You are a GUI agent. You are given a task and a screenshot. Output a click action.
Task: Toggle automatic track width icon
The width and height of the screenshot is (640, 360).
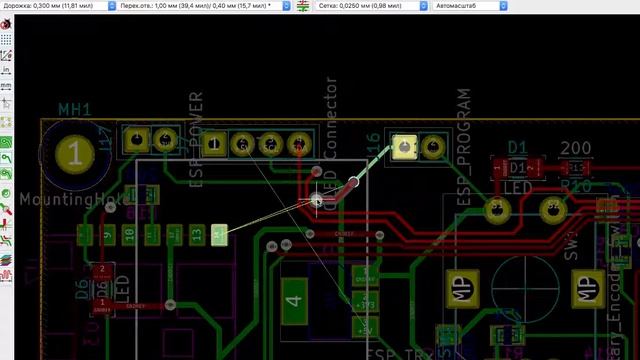pos(303,6)
